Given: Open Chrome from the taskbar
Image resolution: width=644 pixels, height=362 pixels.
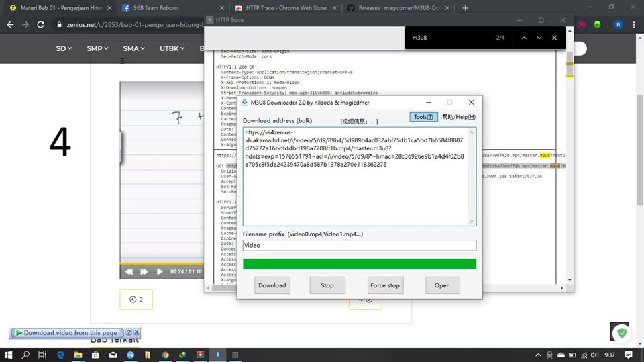Looking at the screenshot, I should click(x=165, y=355).
